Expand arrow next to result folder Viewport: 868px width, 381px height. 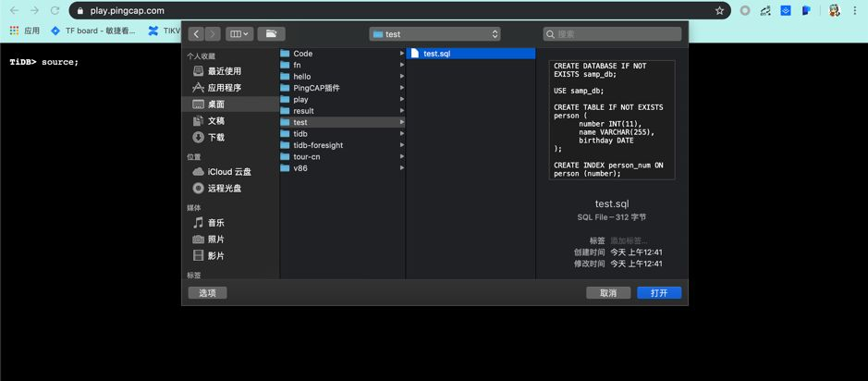coord(402,111)
